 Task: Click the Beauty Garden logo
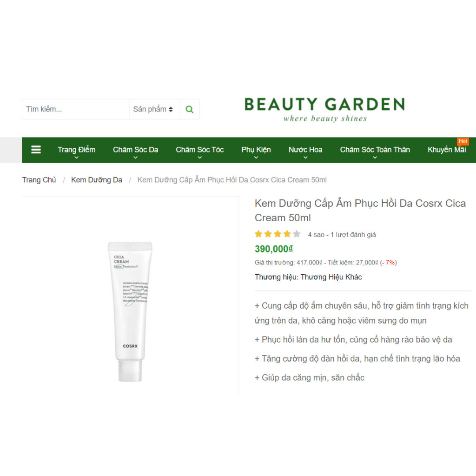pyautogui.click(x=324, y=109)
